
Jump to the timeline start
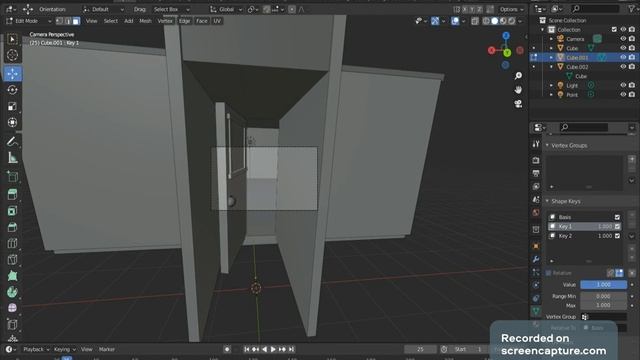[x=247, y=349]
